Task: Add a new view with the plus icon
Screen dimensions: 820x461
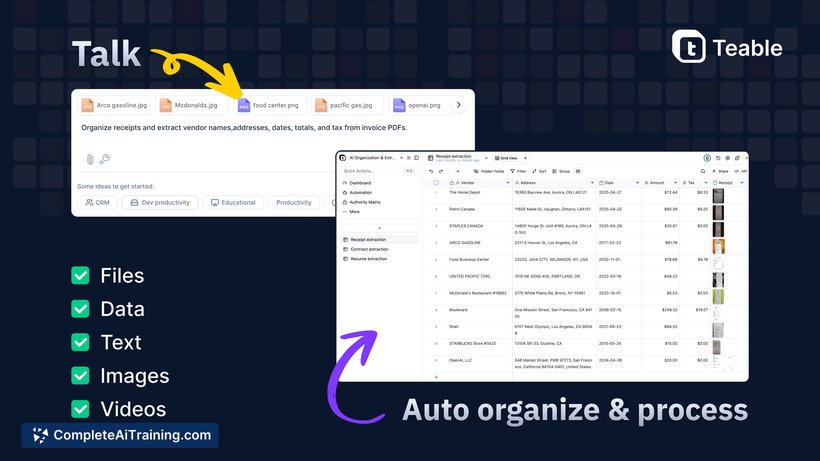Action: click(x=526, y=158)
